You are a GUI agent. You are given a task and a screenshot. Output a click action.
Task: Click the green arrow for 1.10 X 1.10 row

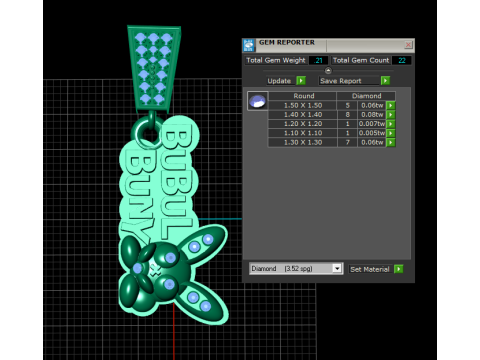click(x=391, y=133)
